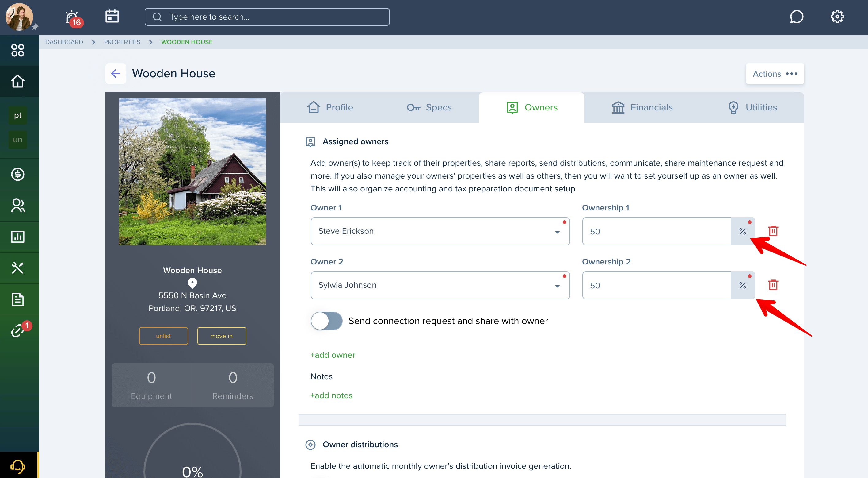Select the properties home icon in sidebar

click(18, 81)
